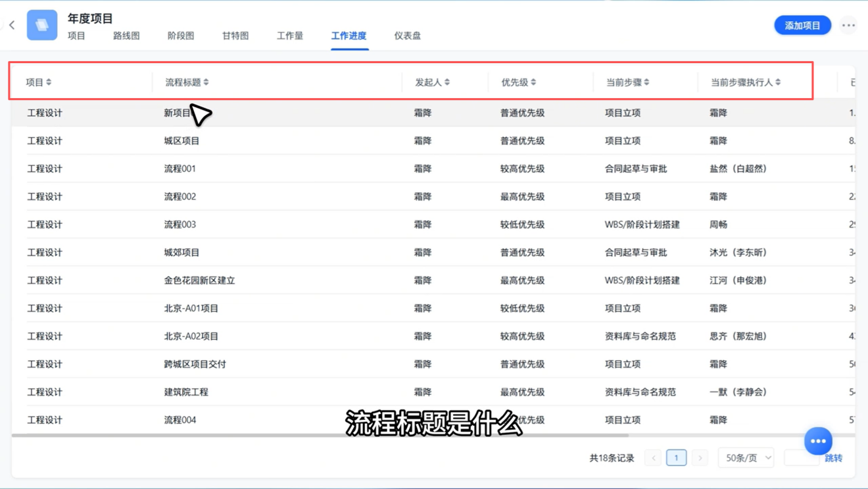Select the 工作进度 tab
Screen dimensions: 868x489
click(349, 36)
